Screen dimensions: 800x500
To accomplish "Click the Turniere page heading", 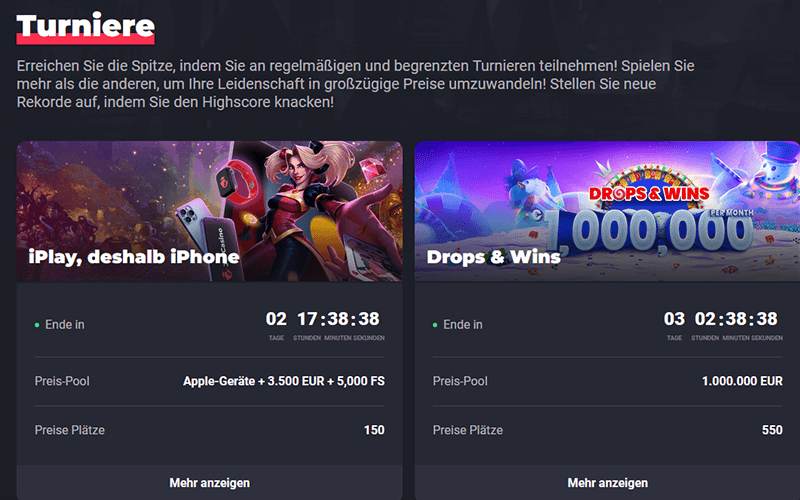I will pyautogui.click(x=85, y=27).
